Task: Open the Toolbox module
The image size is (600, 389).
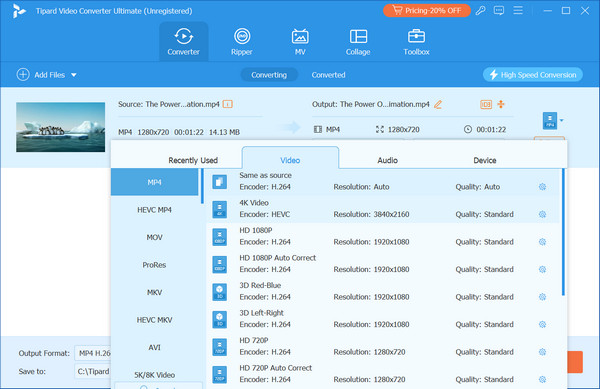Action: [416, 42]
